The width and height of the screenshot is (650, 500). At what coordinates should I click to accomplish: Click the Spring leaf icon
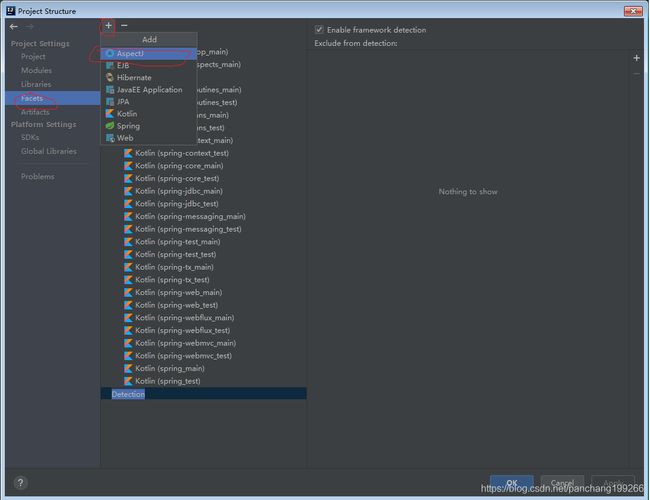tap(109, 126)
